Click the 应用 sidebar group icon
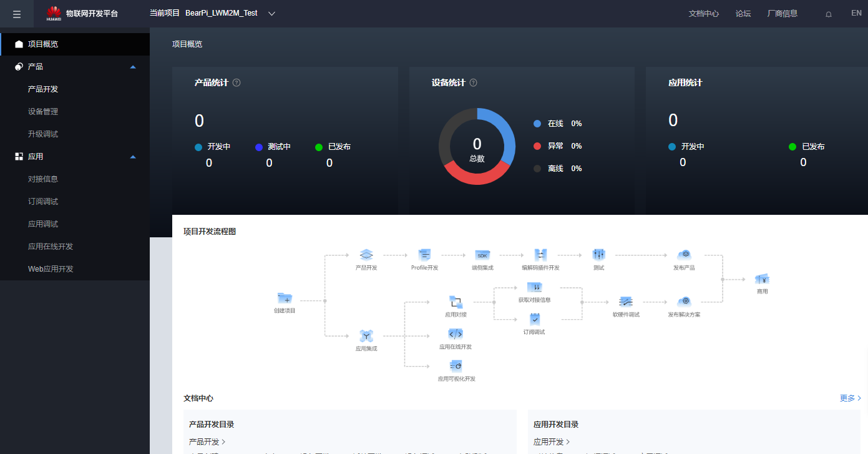868x454 pixels. pyautogui.click(x=19, y=156)
